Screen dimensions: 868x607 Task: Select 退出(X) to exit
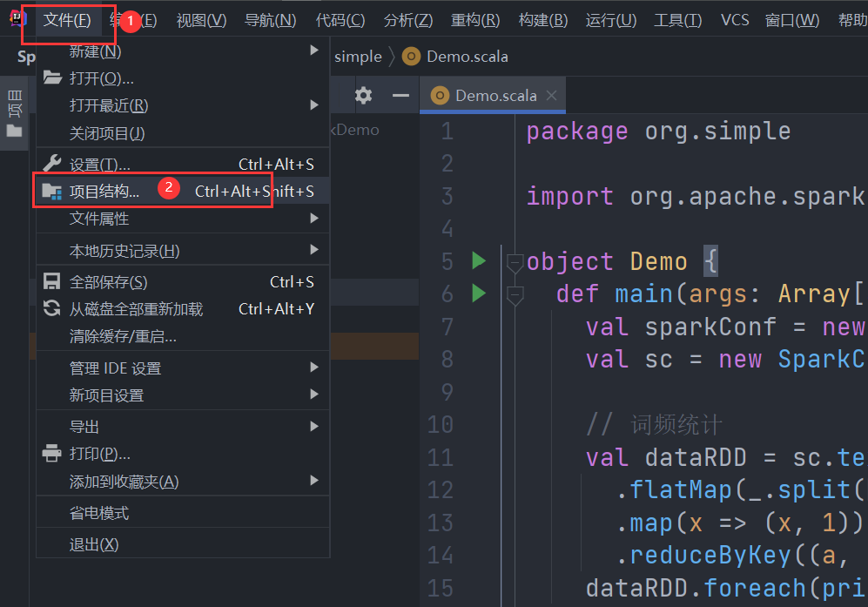pos(183,544)
